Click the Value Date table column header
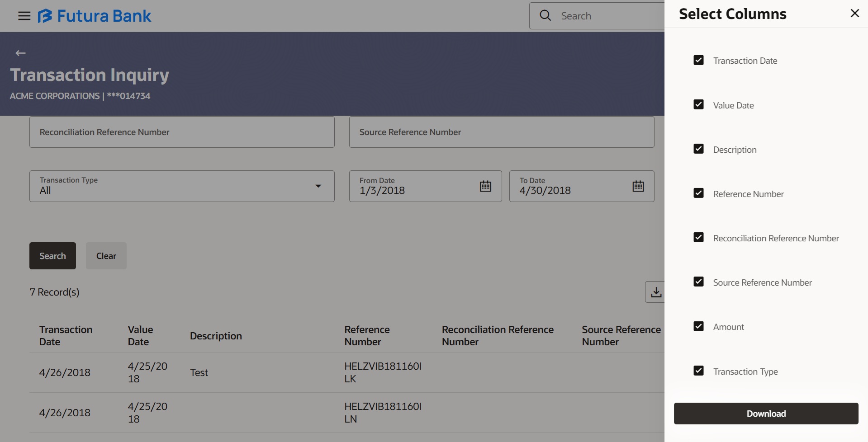This screenshot has width=868, height=442. (x=140, y=336)
